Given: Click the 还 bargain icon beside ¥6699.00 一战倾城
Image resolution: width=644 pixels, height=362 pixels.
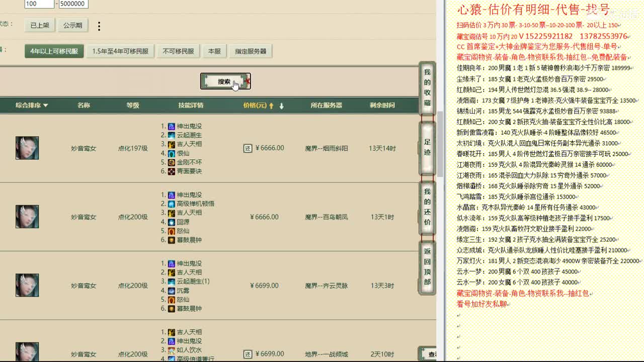Looking at the screenshot, I should coord(248,354).
